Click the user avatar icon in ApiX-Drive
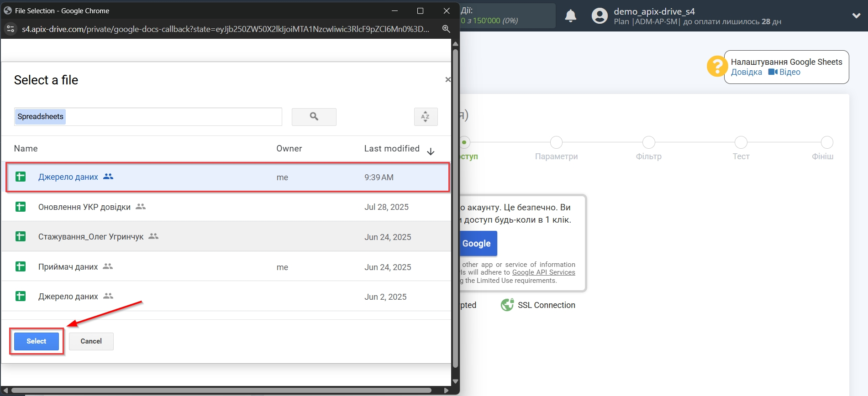This screenshot has width=868, height=396. click(x=600, y=16)
